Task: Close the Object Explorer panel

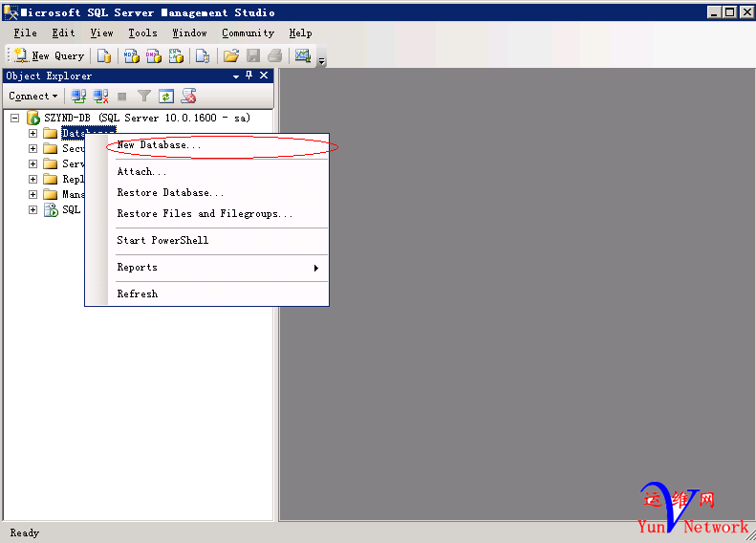Action: pyautogui.click(x=264, y=76)
